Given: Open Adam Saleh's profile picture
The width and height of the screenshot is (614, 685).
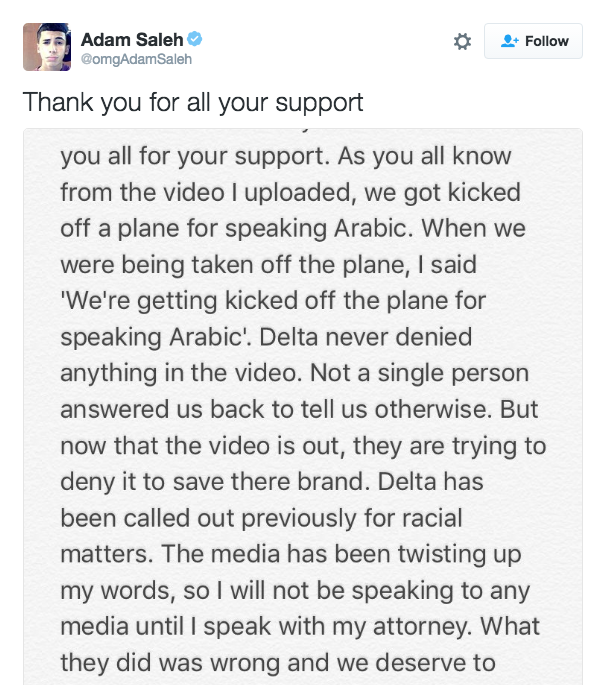Looking at the screenshot, I should point(47,47).
